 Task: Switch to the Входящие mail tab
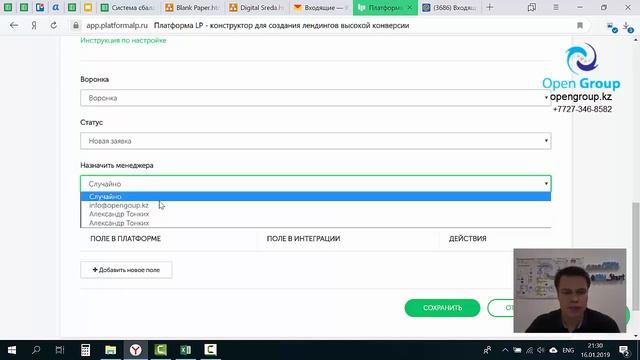click(321, 7)
